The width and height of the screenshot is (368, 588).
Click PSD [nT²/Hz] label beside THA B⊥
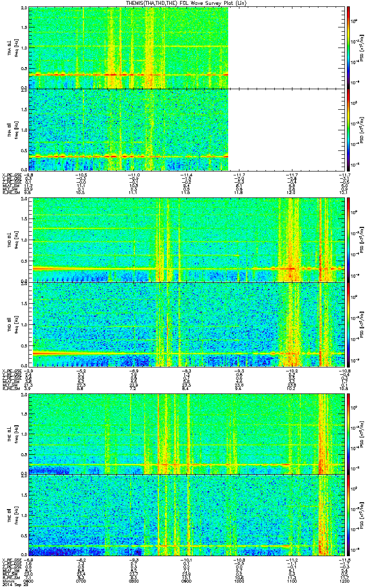361,48
